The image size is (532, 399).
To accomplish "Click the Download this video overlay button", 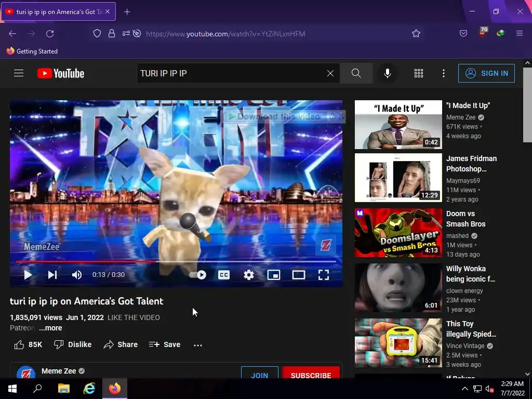I will pos(275,117).
